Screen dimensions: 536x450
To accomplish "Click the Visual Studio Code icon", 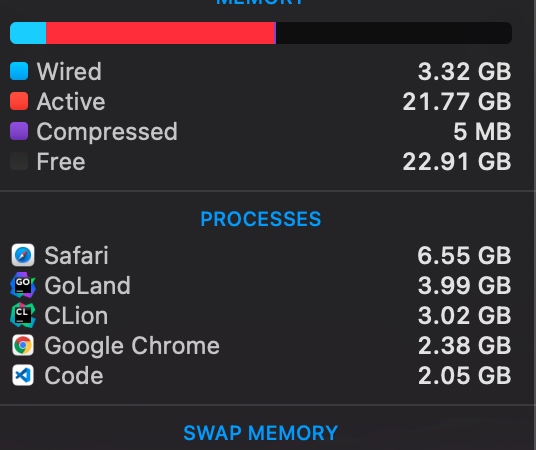I will (x=23, y=375).
